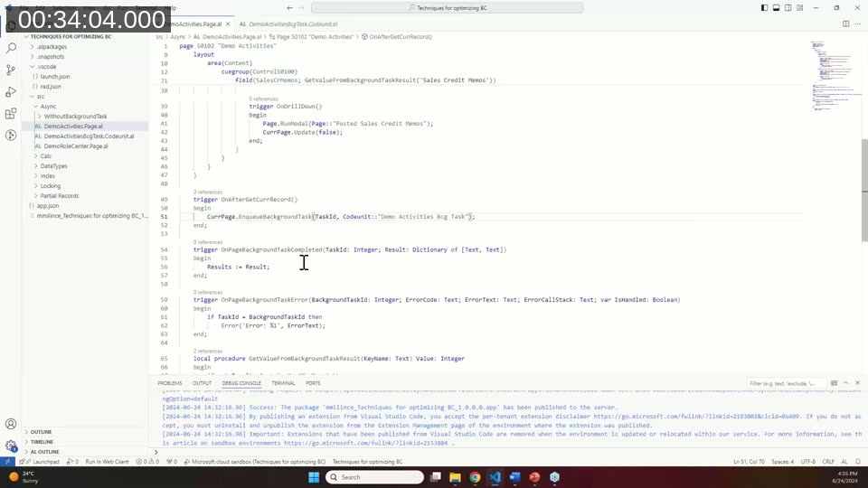Switch to the Output panel tab
This screenshot has width=868, height=488.
(202, 383)
